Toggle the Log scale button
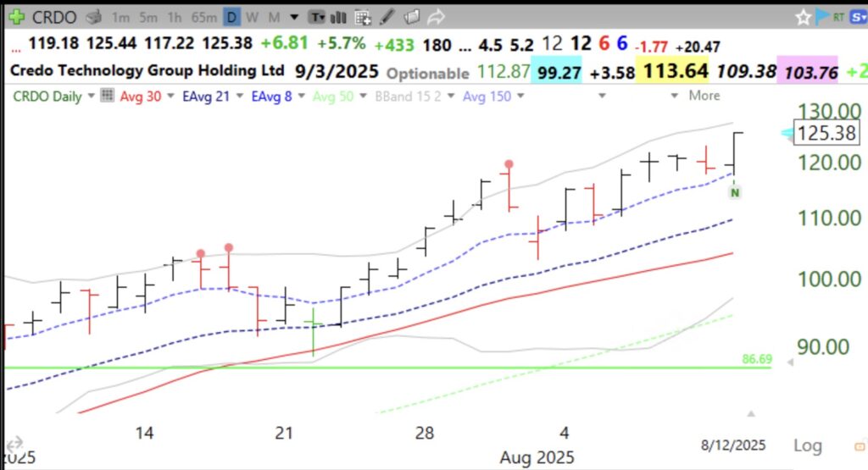 pyautogui.click(x=808, y=445)
